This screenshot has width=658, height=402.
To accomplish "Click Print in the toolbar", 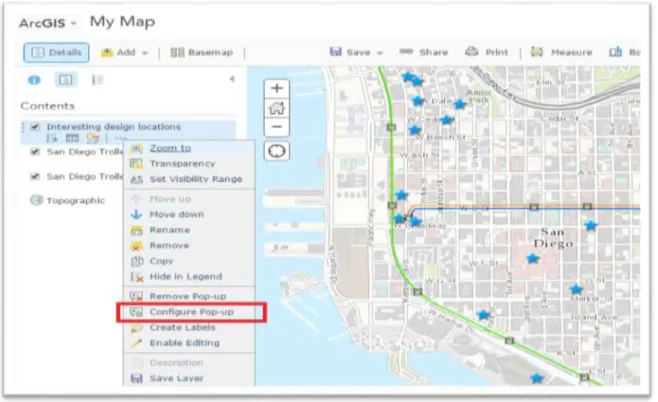I will [486, 52].
